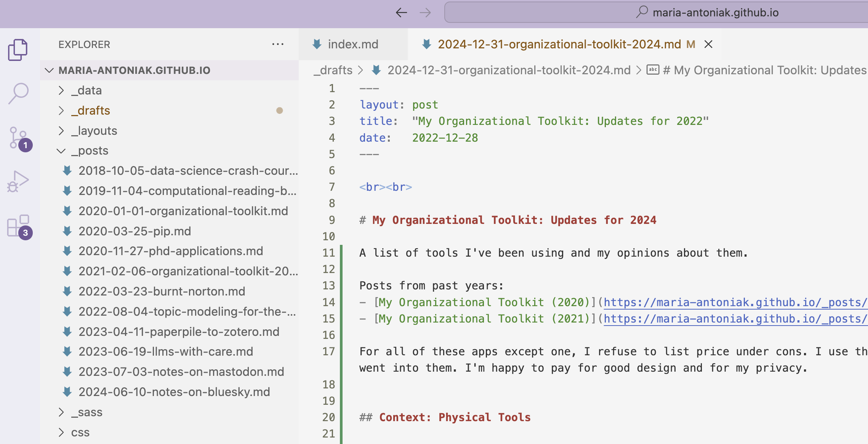
Task: Open 2023-07-03-notes-on-mastodon.md file
Action: pos(170,372)
